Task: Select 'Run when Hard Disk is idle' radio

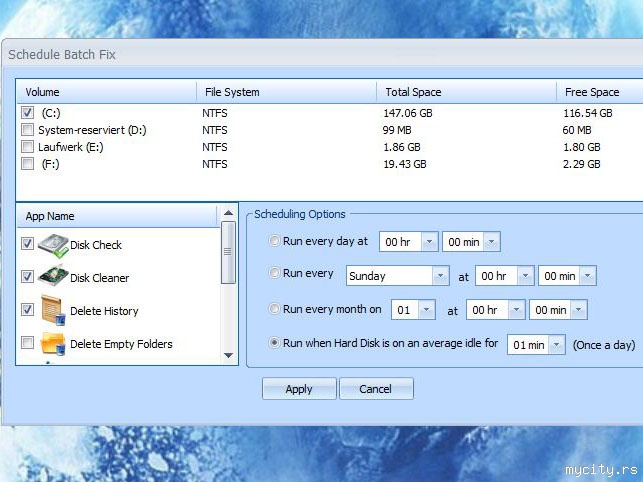Action: (x=274, y=343)
